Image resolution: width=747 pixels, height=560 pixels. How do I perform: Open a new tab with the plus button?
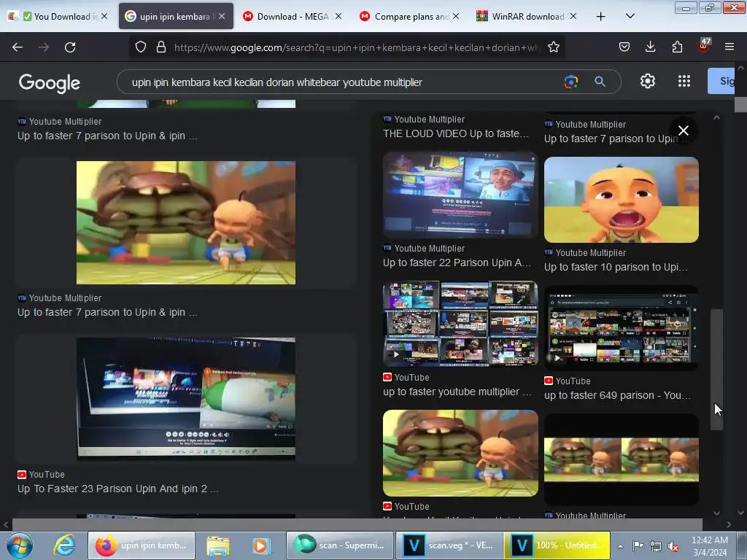pyautogui.click(x=601, y=17)
